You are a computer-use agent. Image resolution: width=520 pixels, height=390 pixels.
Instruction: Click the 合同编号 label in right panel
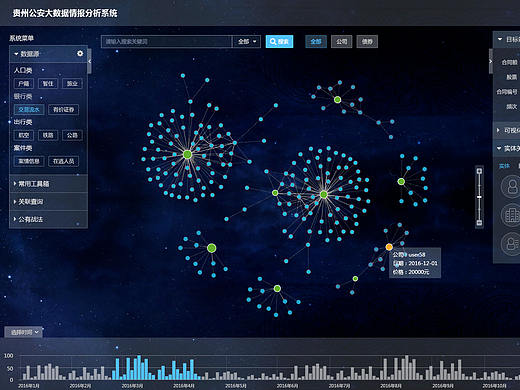507,92
